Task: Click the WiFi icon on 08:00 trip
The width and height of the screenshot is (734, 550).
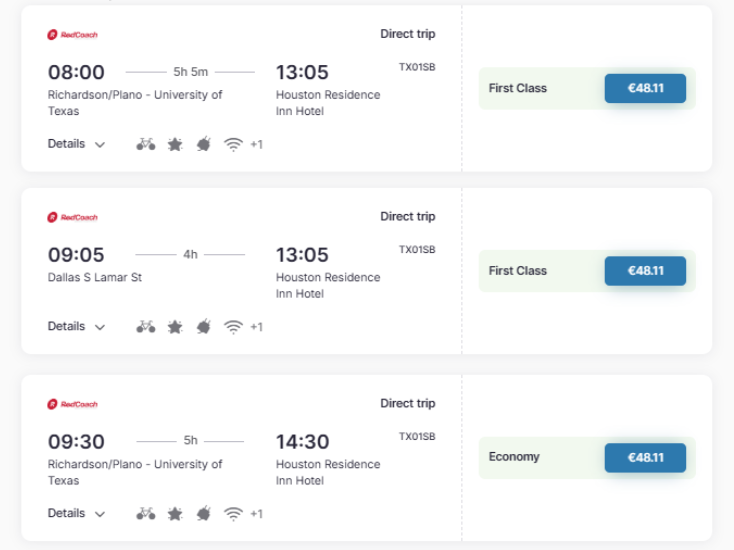Action: pos(233,144)
